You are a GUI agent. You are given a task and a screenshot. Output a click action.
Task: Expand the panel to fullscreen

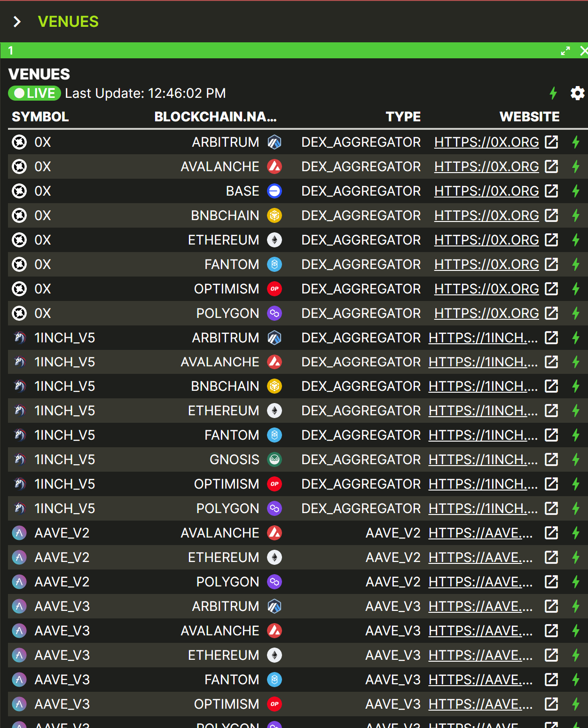pyautogui.click(x=565, y=51)
